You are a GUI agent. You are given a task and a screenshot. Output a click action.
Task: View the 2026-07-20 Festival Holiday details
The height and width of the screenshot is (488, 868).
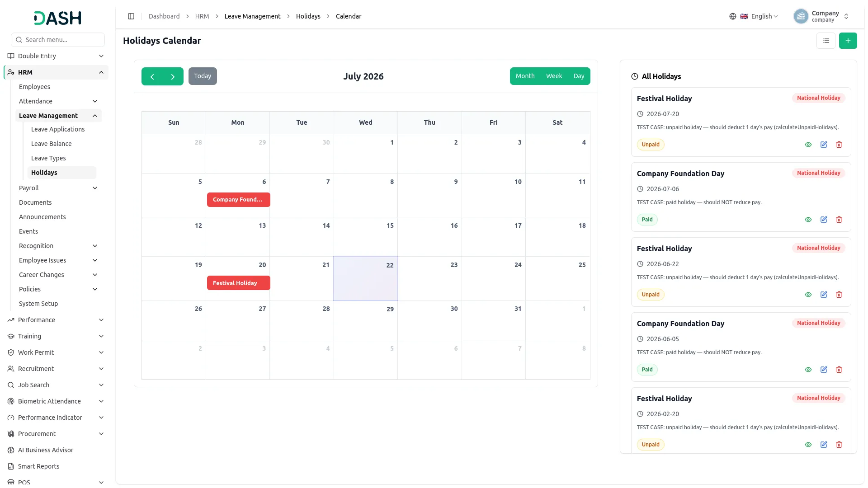808,145
